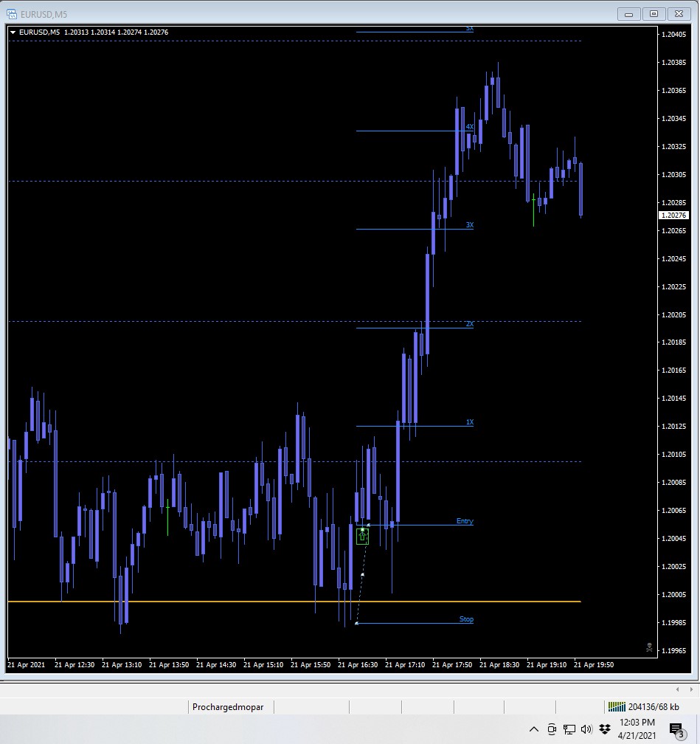The image size is (700, 744).
Task: Click the EURUSD,M5 chart window icon
Action: tap(12, 14)
